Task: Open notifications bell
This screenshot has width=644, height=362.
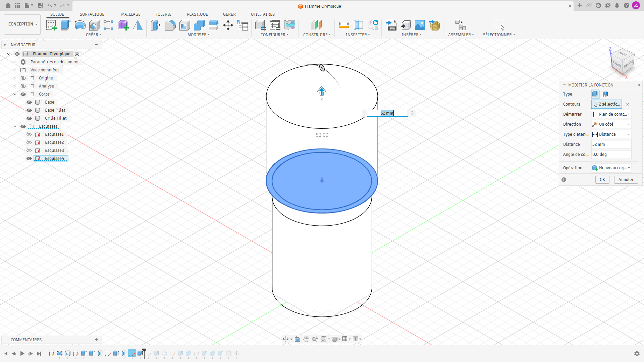Action: [617, 5]
